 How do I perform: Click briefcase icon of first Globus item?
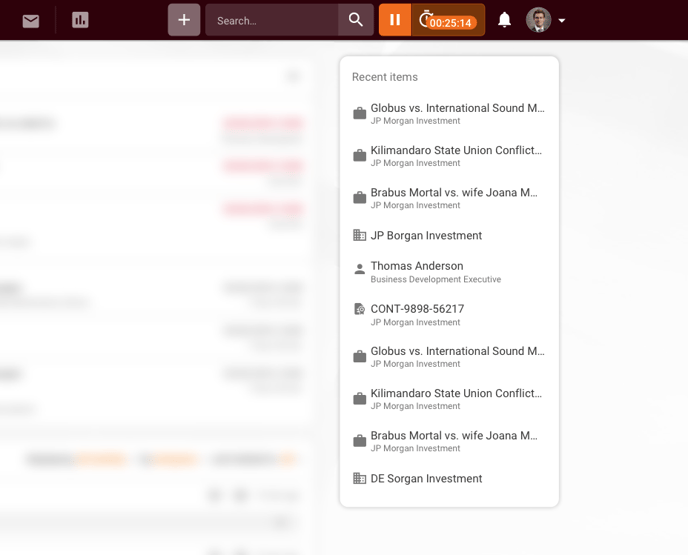click(359, 113)
